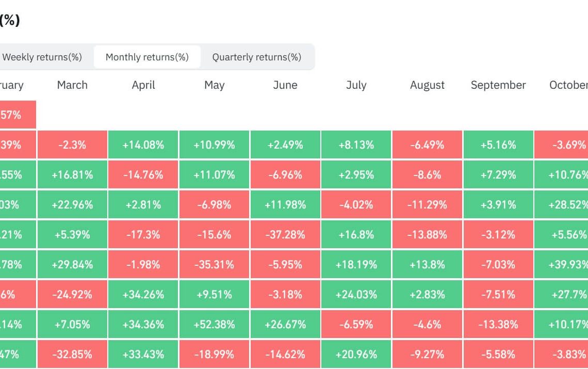
Task: Select the -13.38% September cell
Action: (x=498, y=325)
